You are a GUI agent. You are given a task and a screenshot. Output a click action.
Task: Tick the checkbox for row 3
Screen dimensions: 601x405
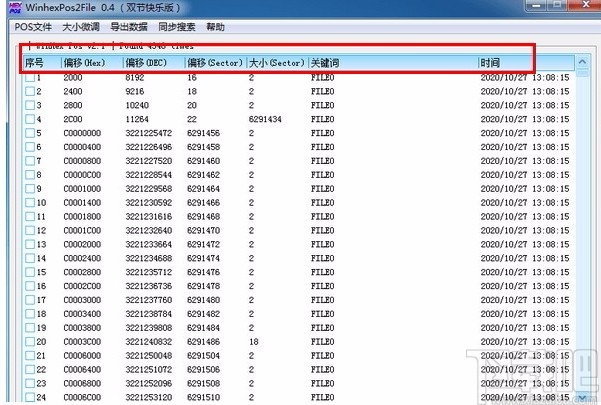[30, 105]
